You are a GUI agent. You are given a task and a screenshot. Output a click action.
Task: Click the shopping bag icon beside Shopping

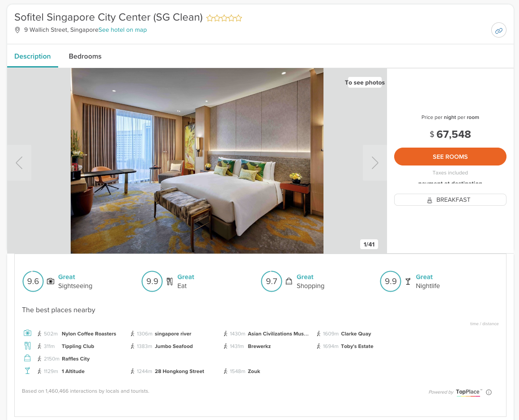[x=289, y=281]
